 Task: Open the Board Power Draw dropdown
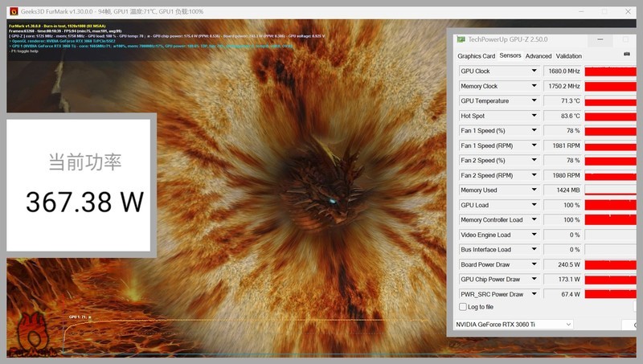point(534,264)
